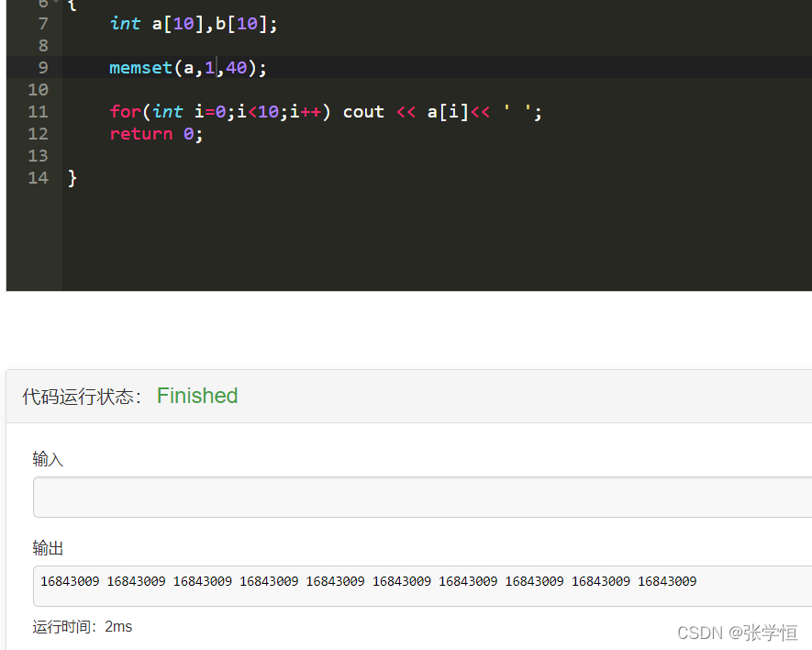Click the 输出 label

(x=48, y=548)
